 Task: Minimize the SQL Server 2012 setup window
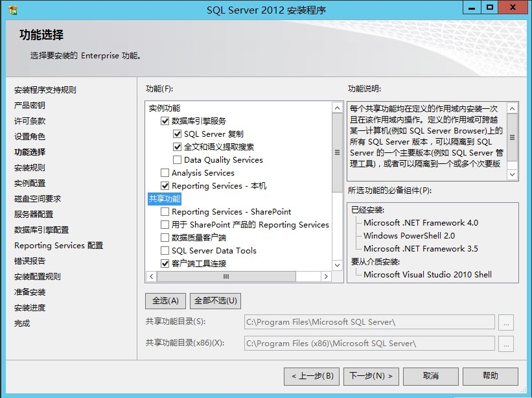click(472, 8)
